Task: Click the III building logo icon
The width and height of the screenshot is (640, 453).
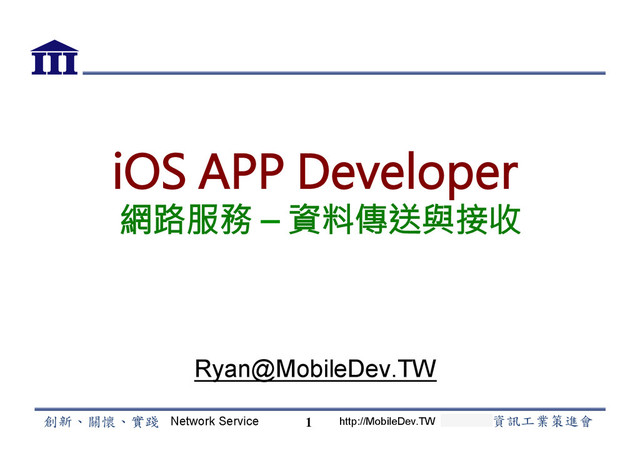Action: click(54, 57)
